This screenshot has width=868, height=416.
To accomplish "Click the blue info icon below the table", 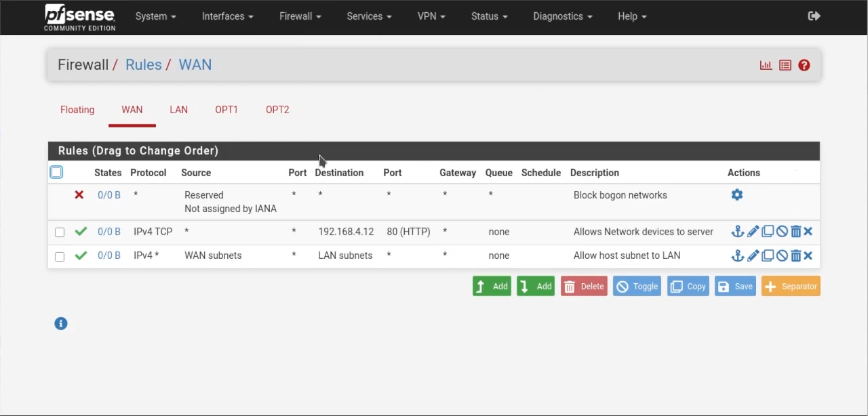I will click(x=61, y=324).
